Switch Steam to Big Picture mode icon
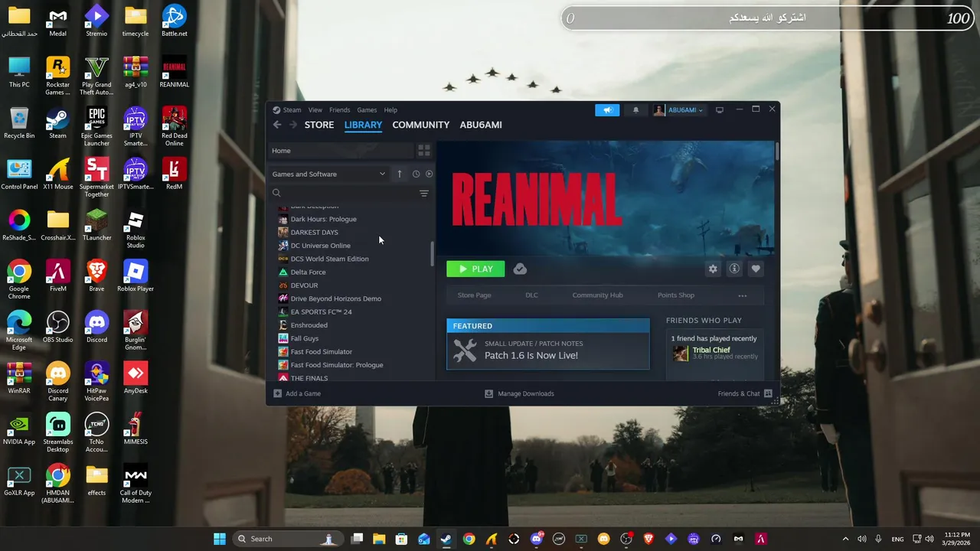The image size is (980, 551). (x=720, y=110)
